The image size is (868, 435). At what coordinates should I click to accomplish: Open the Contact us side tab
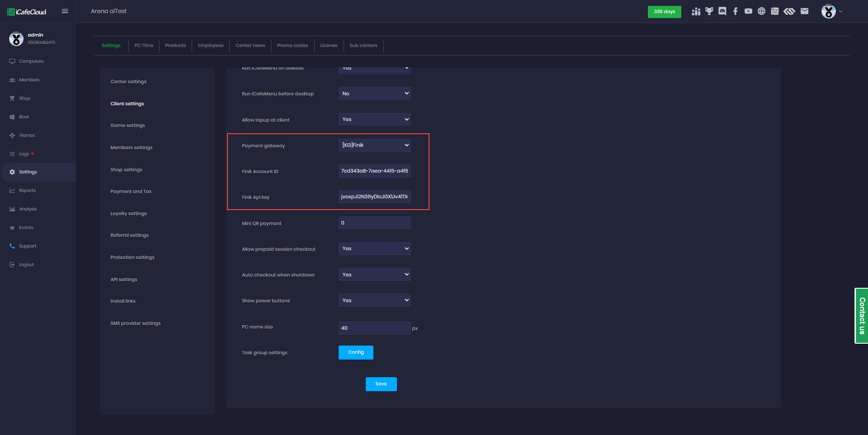click(862, 316)
